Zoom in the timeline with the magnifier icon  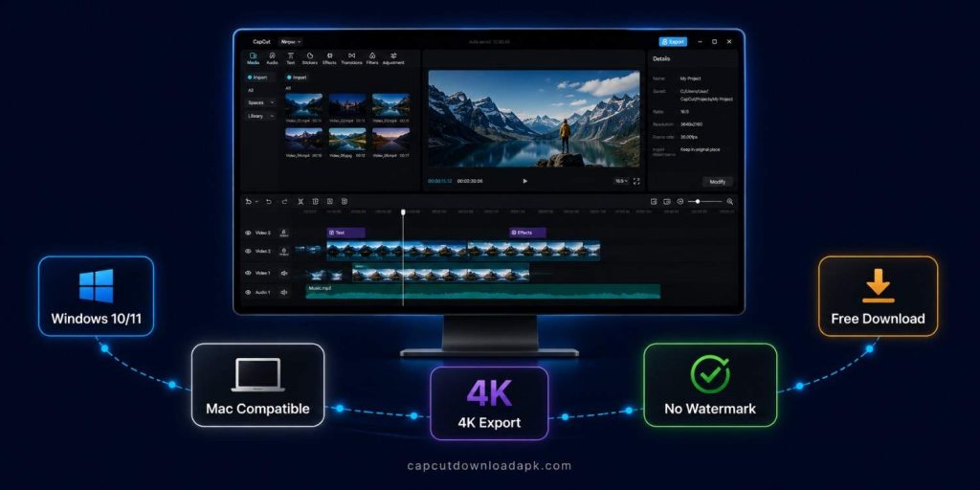click(x=729, y=202)
